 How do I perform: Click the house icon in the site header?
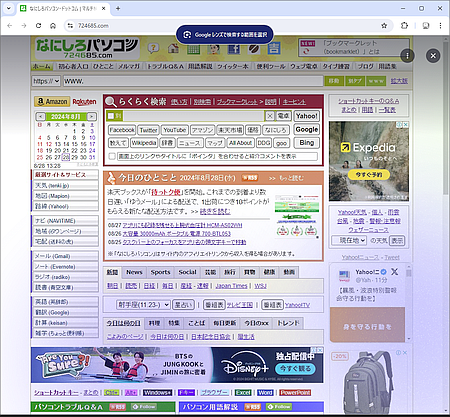[x=173, y=49]
